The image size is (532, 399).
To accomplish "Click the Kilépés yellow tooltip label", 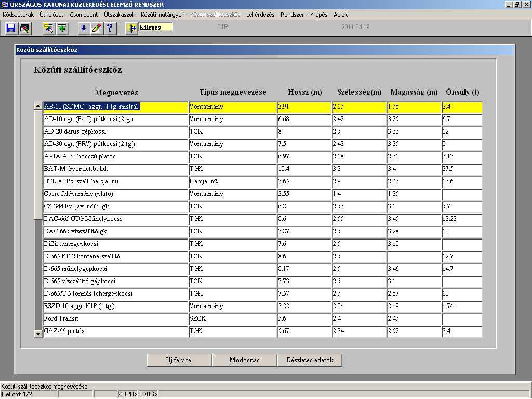I will (155, 27).
